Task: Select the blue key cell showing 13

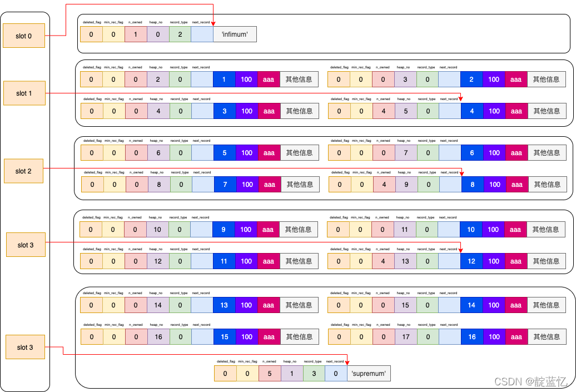Action: (x=224, y=305)
